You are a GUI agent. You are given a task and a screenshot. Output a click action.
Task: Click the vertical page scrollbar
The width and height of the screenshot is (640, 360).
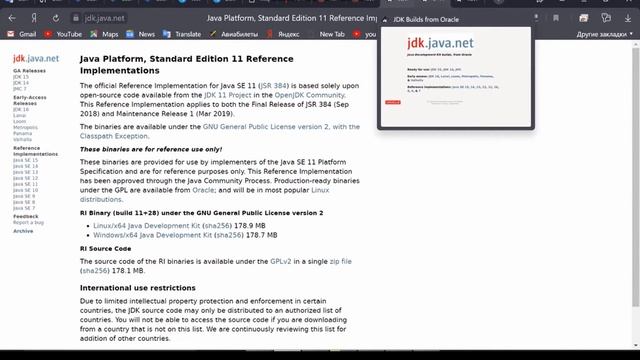click(636, 177)
